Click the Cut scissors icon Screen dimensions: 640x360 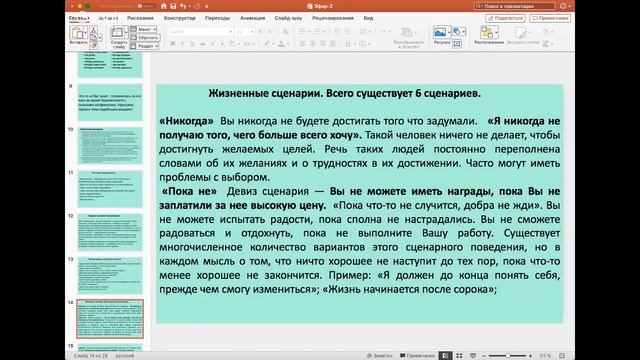(x=93, y=30)
